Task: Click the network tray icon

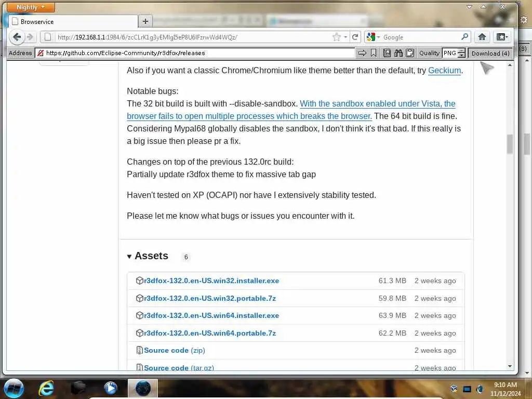Action: point(467,389)
